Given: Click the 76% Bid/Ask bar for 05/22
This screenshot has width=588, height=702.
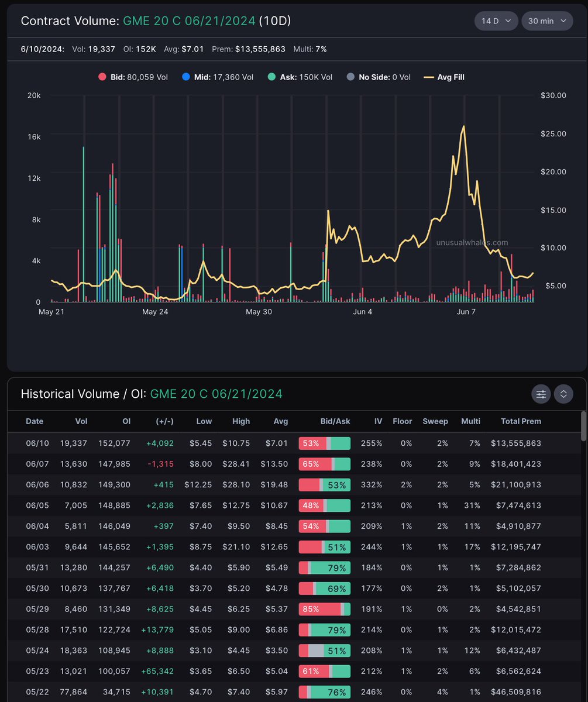Looking at the screenshot, I should point(325,693).
